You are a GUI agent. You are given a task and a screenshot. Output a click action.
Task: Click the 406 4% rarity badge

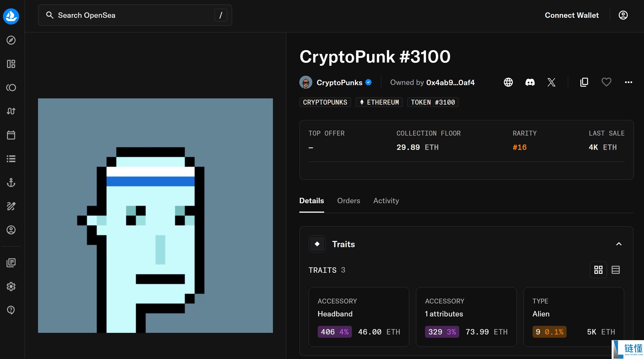click(x=335, y=332)
